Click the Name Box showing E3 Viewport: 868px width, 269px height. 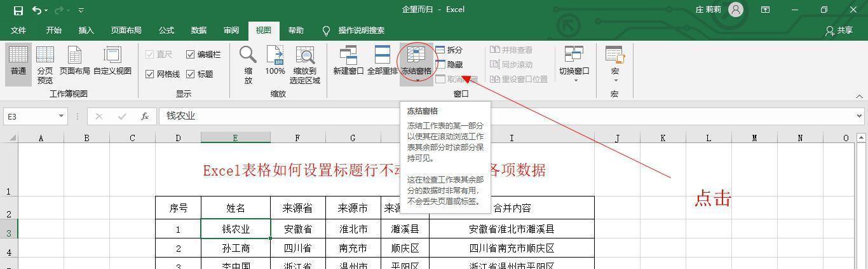[x=30, y=116]
